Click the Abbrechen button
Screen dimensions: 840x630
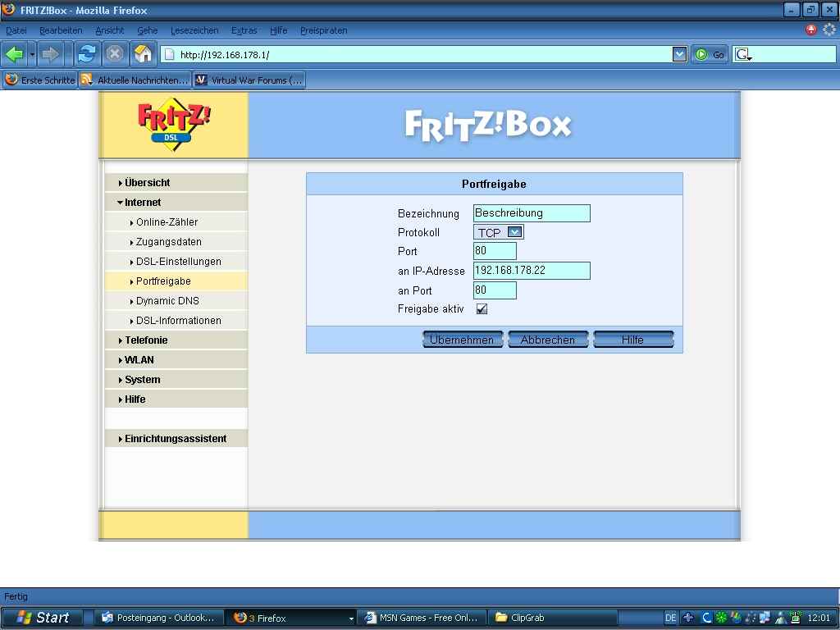coord(547,340)
